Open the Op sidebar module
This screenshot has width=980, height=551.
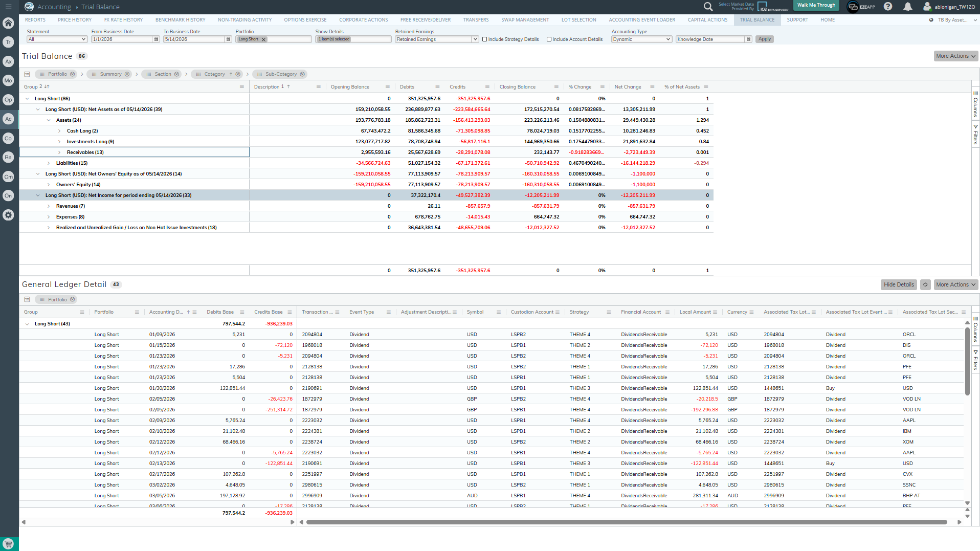point(8,100)
